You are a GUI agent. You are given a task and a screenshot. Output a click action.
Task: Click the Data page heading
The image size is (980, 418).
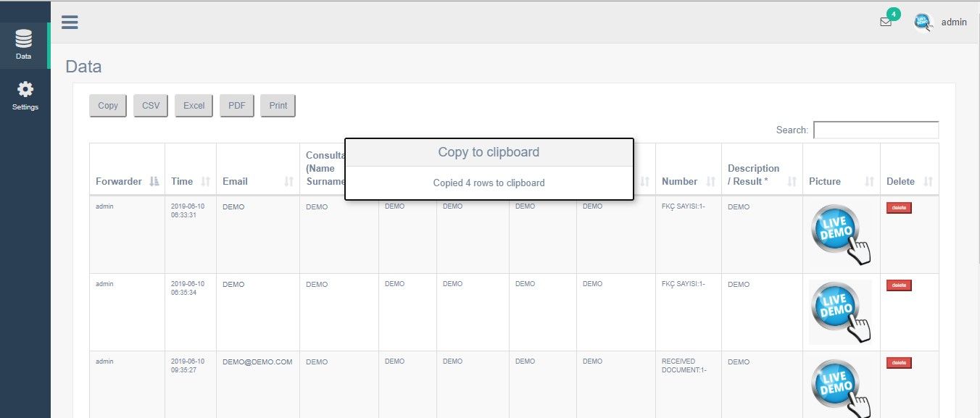83,67
